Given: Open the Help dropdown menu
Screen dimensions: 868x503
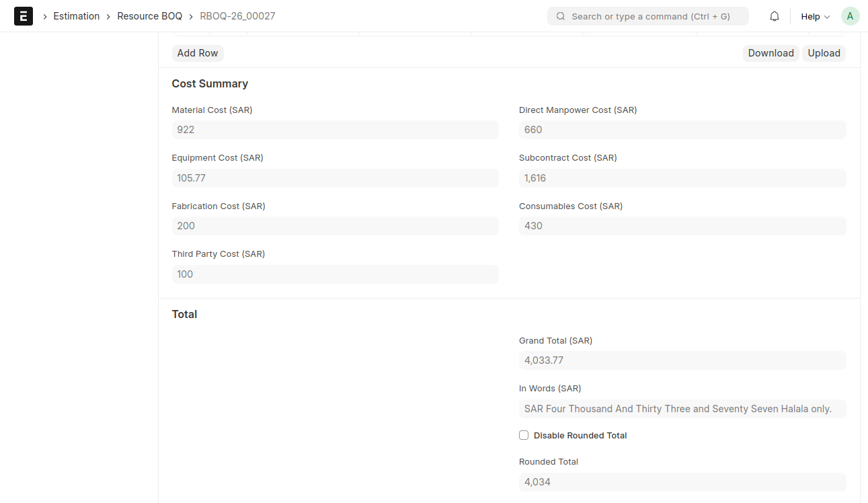Looking at the screenshot, I should (x=815, y=16).
